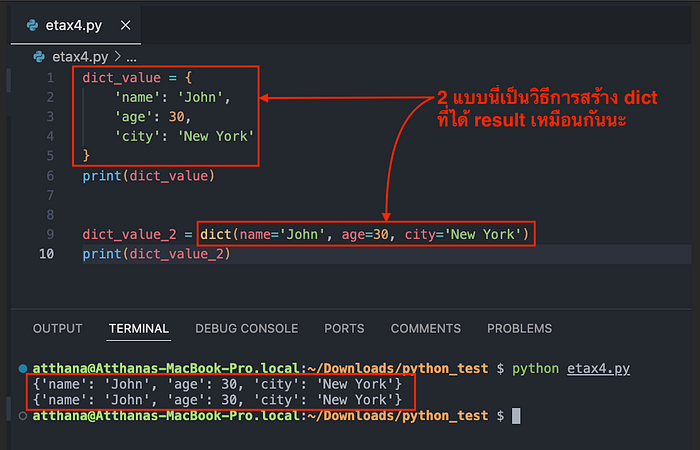Open the OUTPUT panel tab
The image size is (700, 450).
pyautogui.click(x=58, y=329)
